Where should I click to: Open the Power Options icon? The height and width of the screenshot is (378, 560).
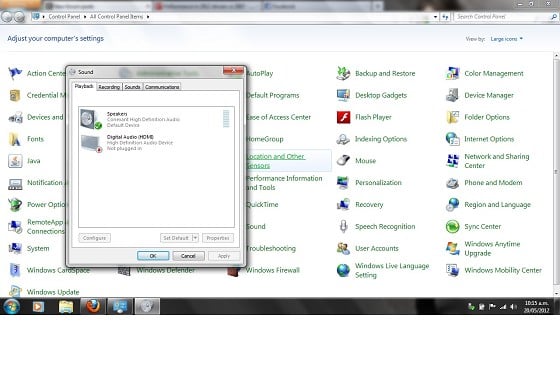pos(15,204)
